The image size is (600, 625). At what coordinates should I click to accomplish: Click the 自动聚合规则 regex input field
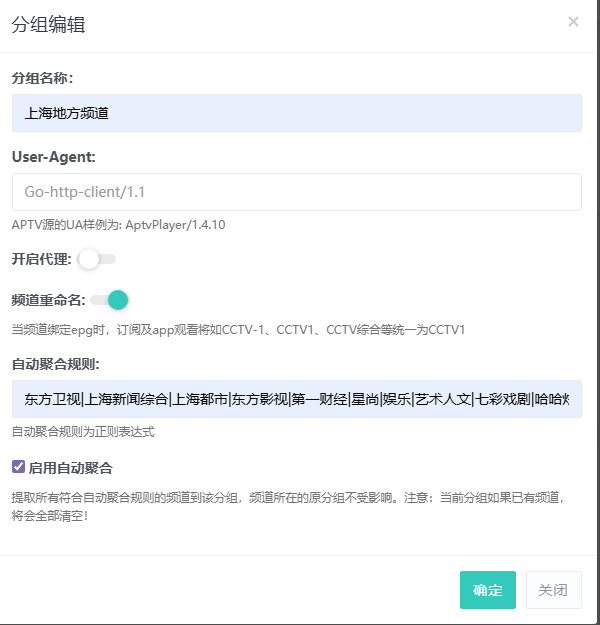pos(296,399)
